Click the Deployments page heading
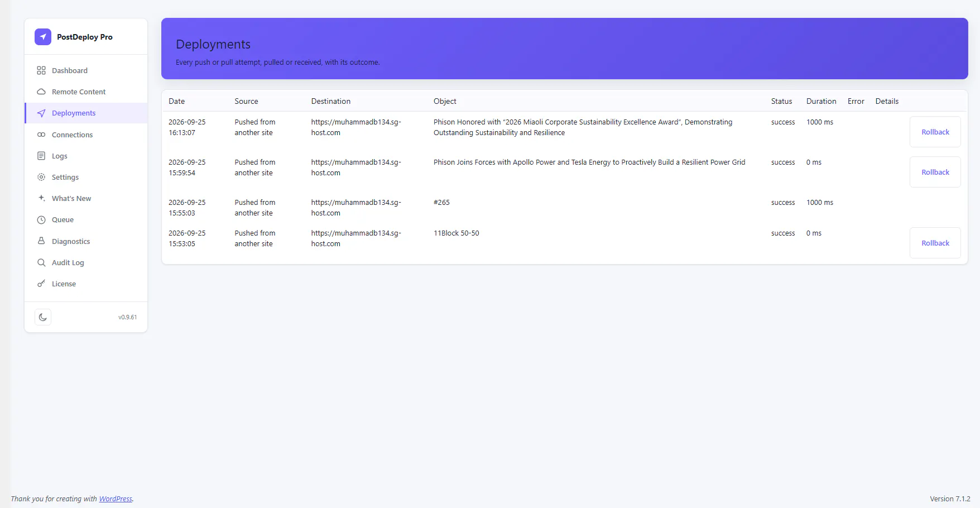The image size is (980, 508). tap(213, 44)
